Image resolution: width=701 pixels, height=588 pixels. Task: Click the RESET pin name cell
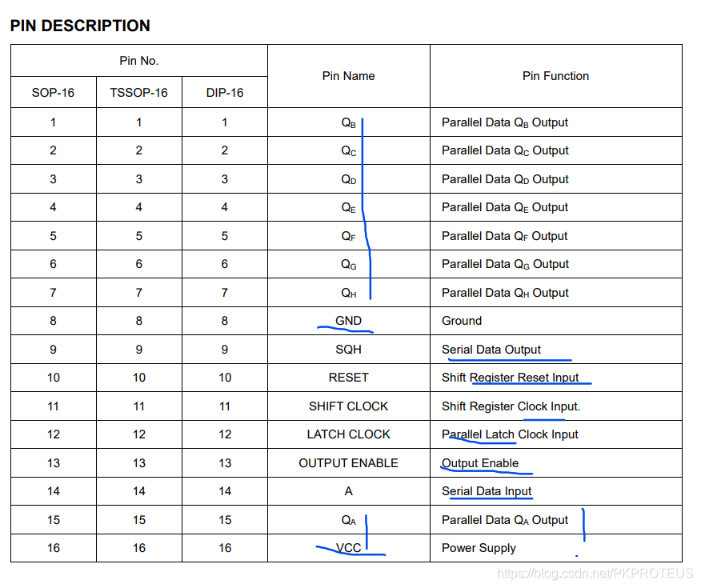(348, 378)
